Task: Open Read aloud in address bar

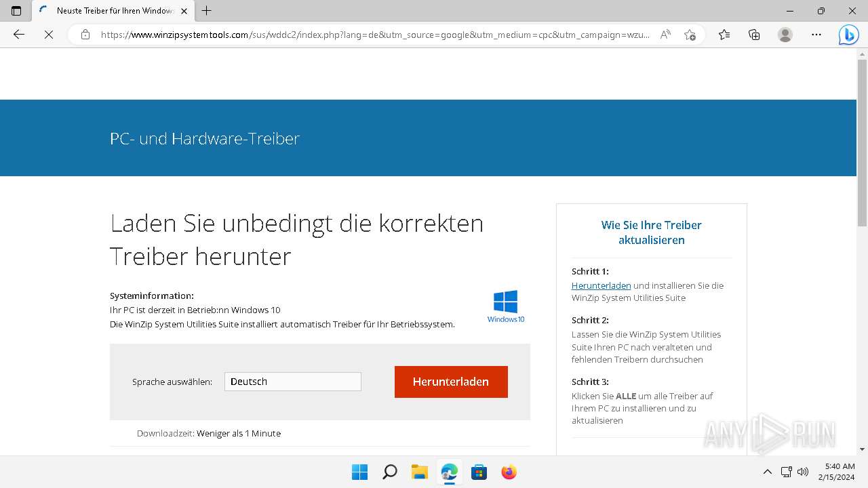Action: [665, 35]
